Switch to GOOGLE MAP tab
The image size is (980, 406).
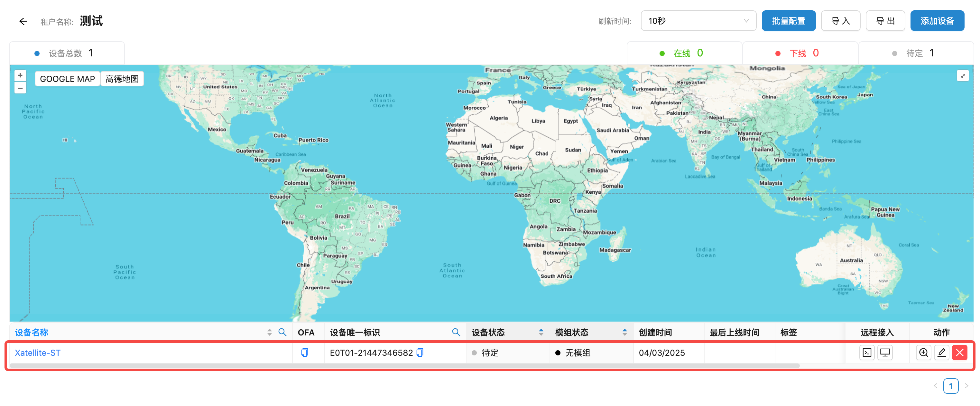click(67, 79)
